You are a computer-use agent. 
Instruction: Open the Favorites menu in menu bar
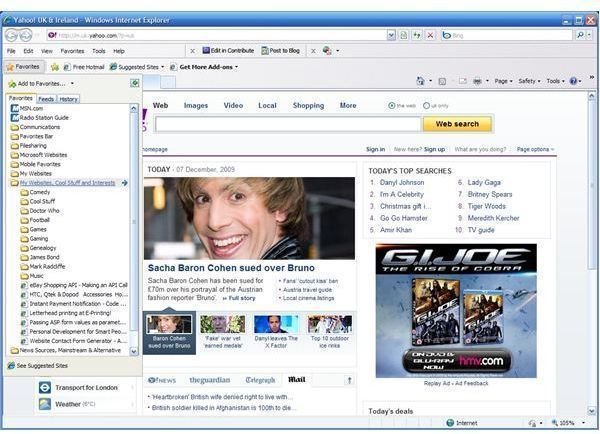click(x=72, y=51)
